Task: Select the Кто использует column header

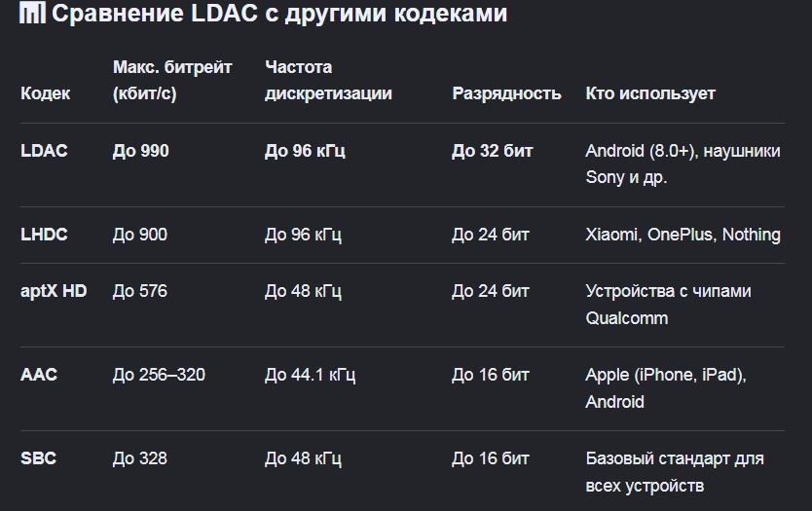Action: point(650,93)
